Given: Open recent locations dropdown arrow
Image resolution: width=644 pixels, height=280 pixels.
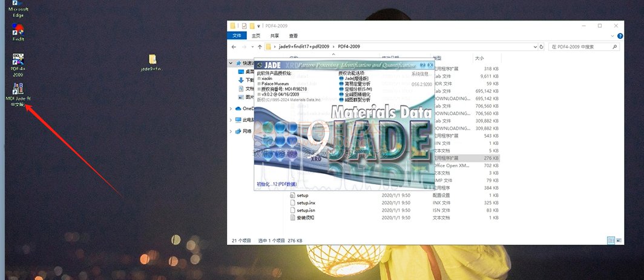Looking at the screenshot, I should (252, 47).
